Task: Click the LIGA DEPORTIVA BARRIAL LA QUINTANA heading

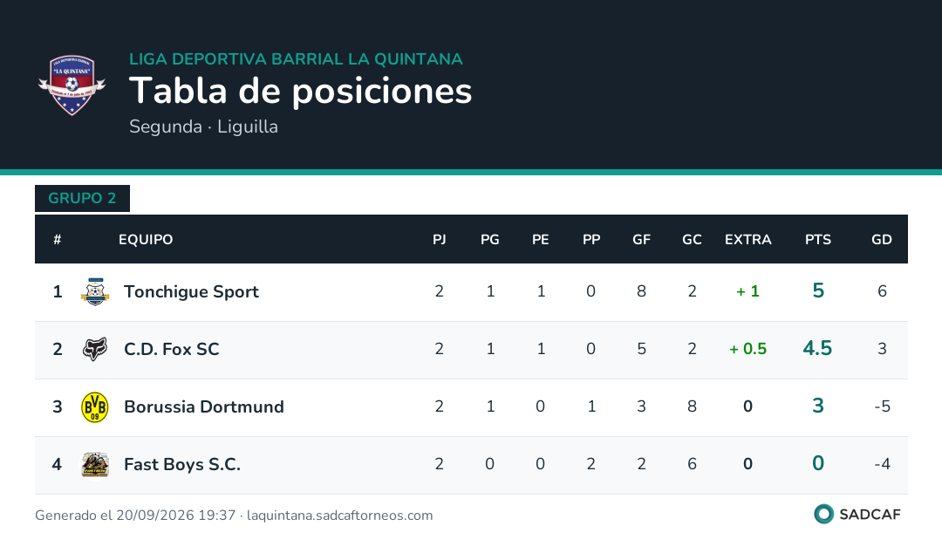Action: tap(296, 59)
